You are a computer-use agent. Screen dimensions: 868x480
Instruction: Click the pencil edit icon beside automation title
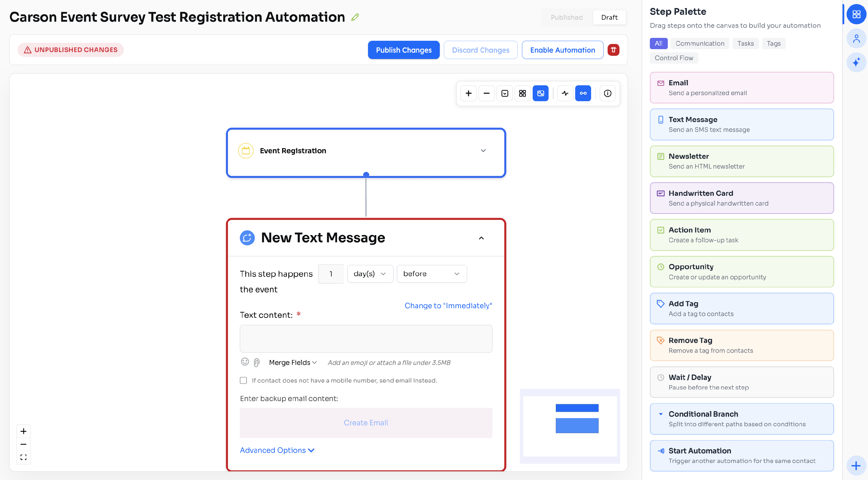(x=355, y=17)
